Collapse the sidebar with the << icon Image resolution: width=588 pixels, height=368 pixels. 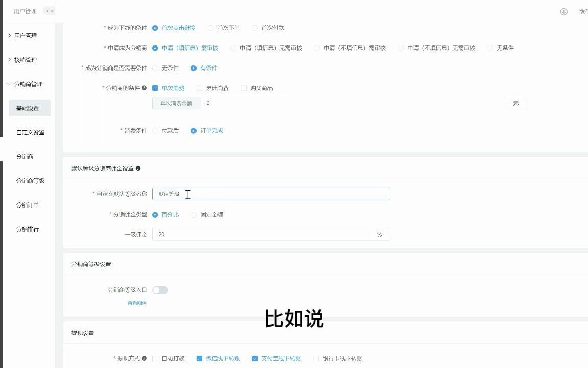click(x=49, y=10)
